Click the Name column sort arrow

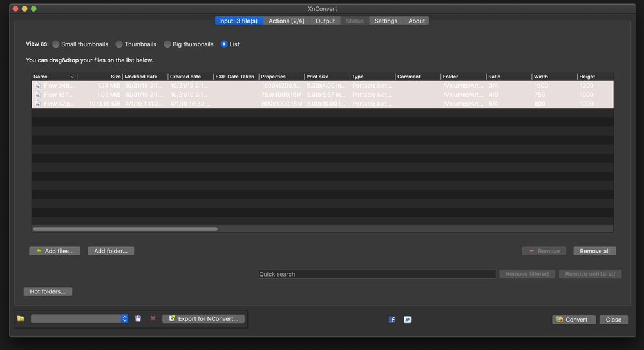72,77
